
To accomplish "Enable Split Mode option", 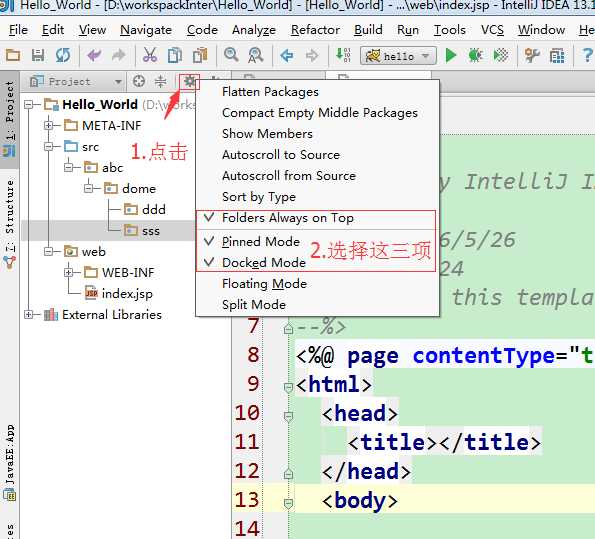I will [x=317, y=304].
